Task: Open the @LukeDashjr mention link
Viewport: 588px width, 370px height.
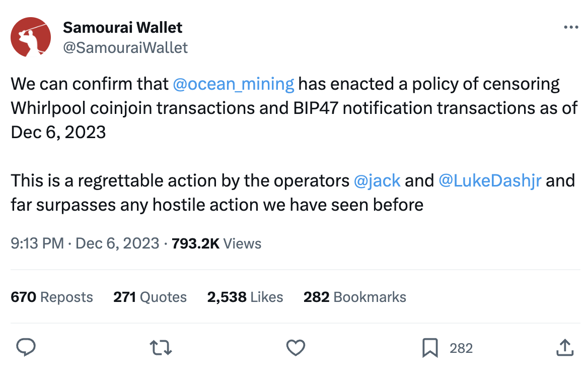Action: click(x=490, y=180)
